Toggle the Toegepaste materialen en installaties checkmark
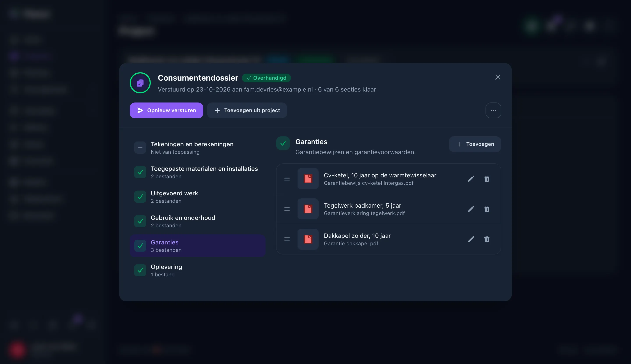The image size is (631, 364). pyautogui.click(x=140, y=172)
